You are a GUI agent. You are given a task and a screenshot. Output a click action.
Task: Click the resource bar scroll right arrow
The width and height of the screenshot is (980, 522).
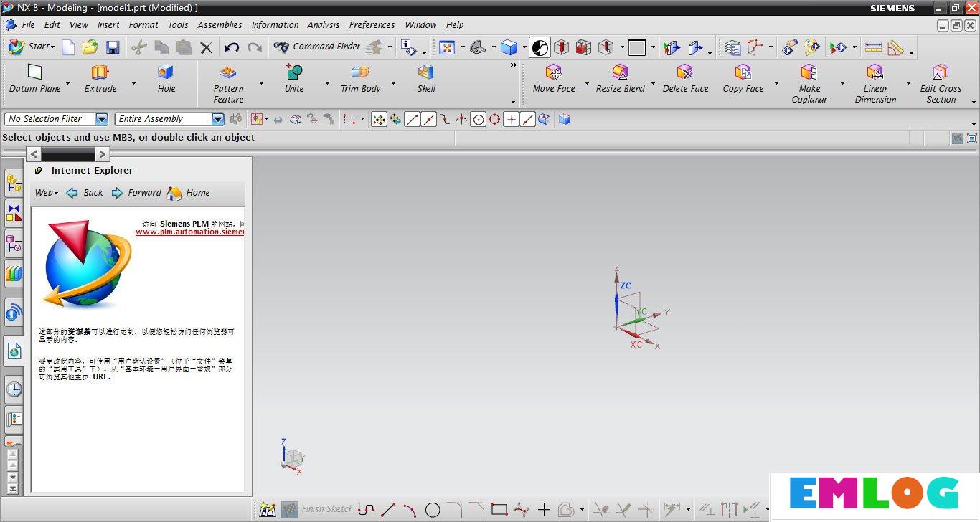click(x=103, y=153)
